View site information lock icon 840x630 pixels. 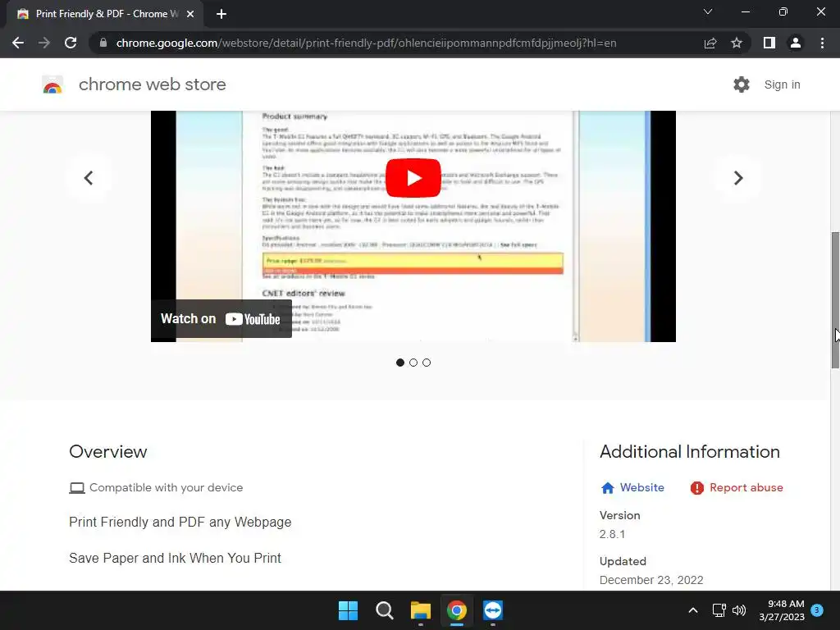[103, 43]
